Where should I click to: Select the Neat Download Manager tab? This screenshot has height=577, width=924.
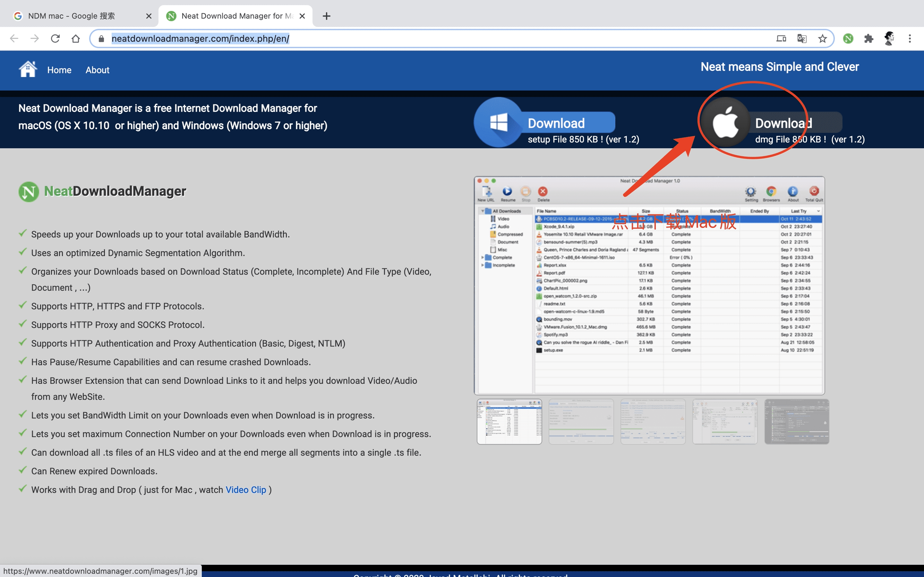tap(235, 16)
